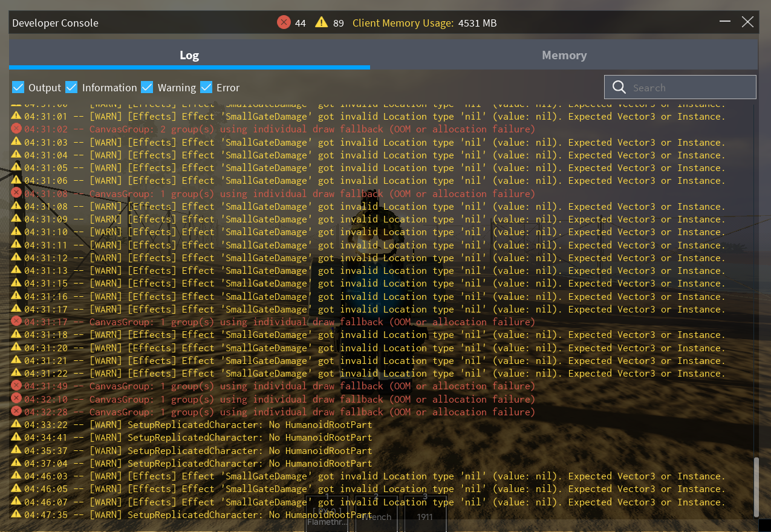
Task: Click the Developer Console title text
Action: (x=55, y=23)
